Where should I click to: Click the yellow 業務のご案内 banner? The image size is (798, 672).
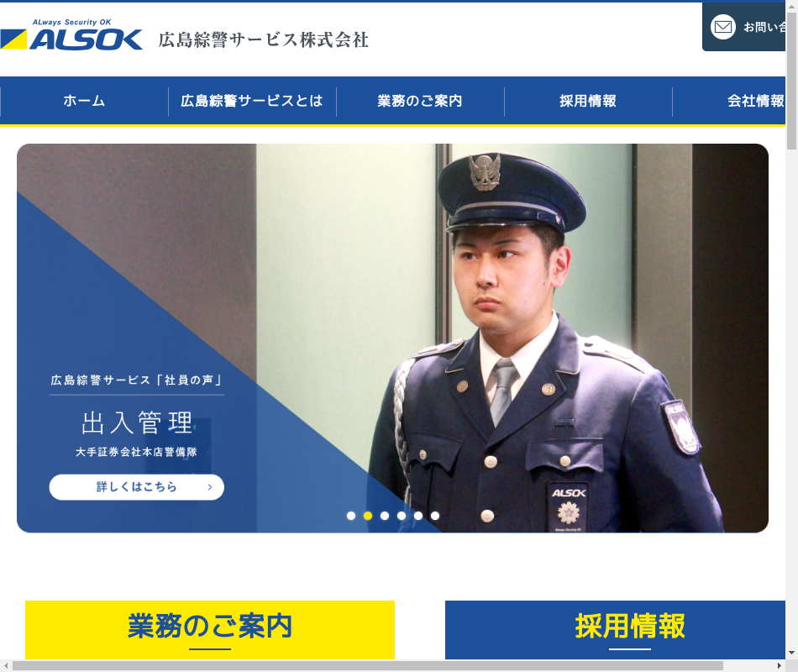[210, 630]
